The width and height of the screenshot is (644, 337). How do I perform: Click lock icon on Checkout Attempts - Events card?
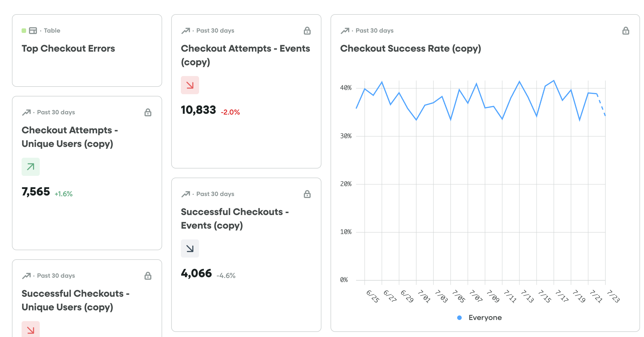[307, 31]
